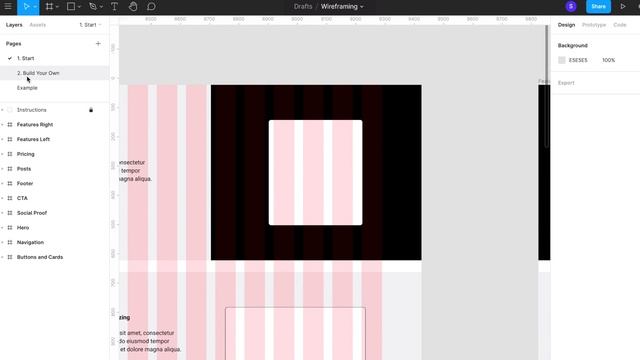Click the Pages section header
This screenshot has width=640, height=360.
[x=13, y=44]
